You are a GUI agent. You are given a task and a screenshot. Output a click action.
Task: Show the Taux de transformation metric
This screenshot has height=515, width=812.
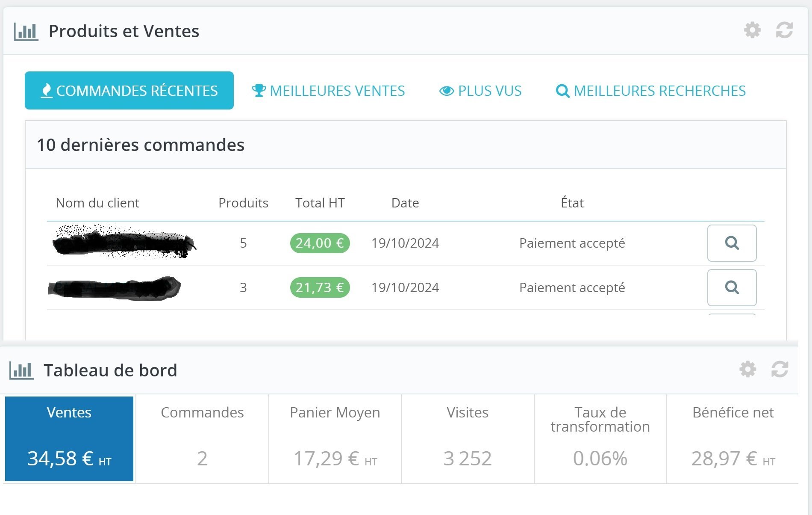[x=600, y=439]
